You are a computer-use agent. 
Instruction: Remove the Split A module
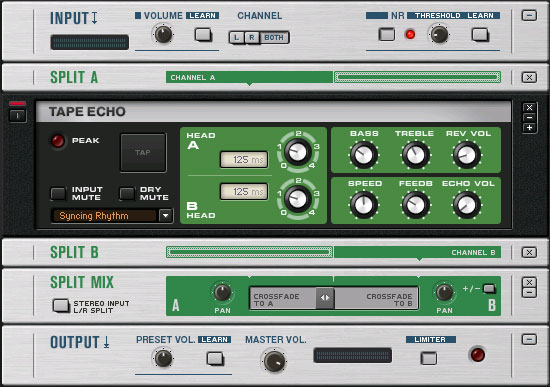[x=529, y=78]
